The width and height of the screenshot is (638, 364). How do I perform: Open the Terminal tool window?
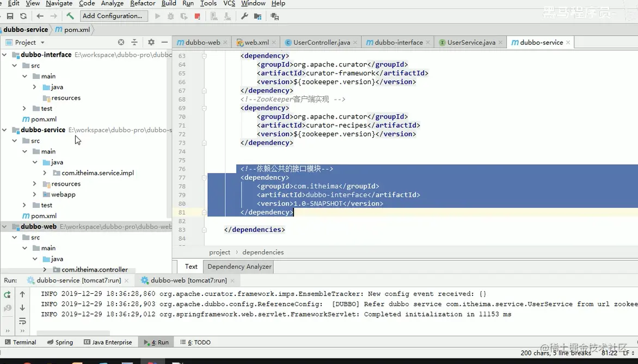[x=20, y=342]
